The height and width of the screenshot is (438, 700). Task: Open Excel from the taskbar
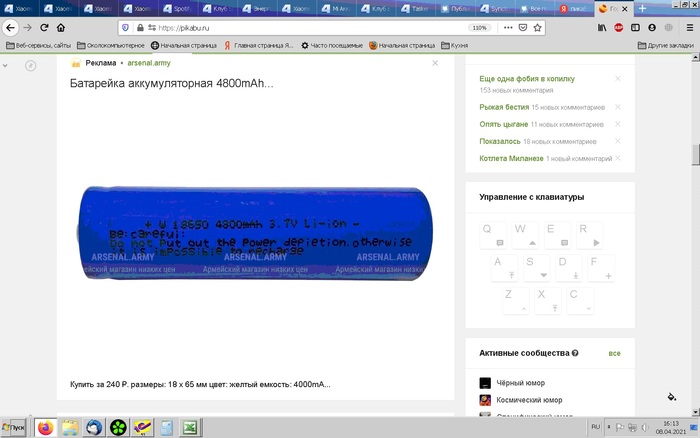pyautogui.click(x=191, y=428)
